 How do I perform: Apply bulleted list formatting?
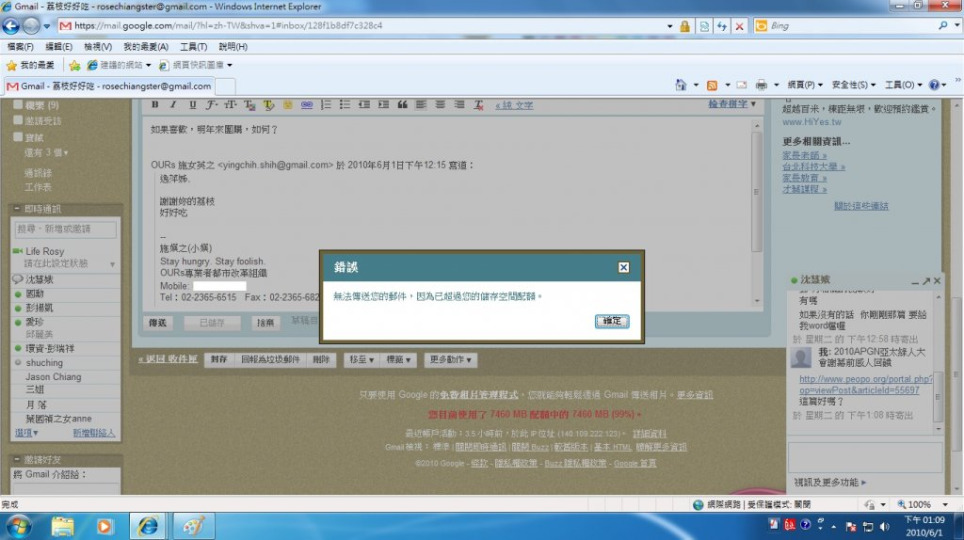coord(345,105)
